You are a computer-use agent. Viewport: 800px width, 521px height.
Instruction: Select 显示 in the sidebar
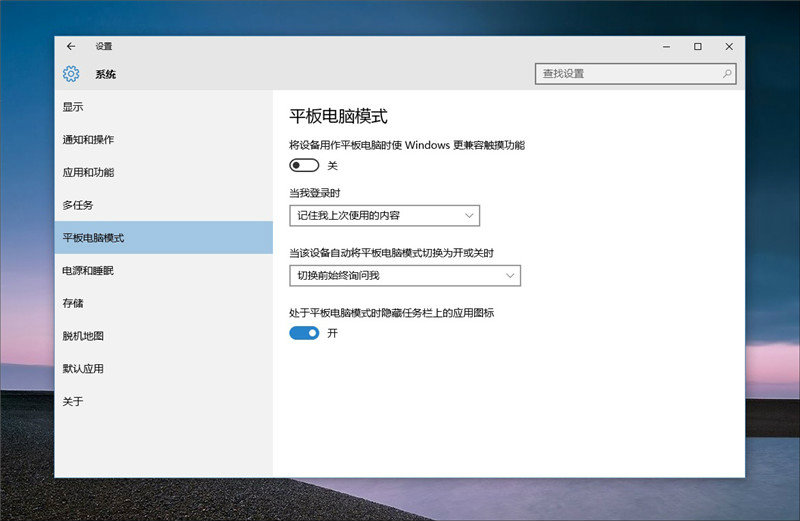click(x=73, y=107)
